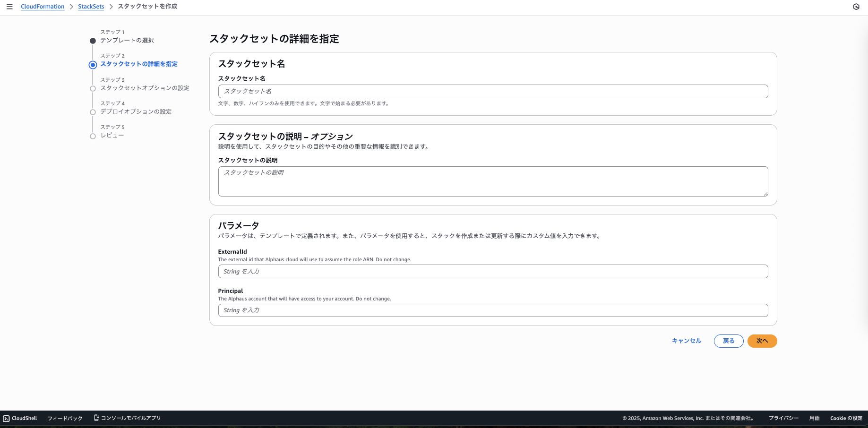This screenshot has width=868, height=428.
Task: Send feedback using フィードバック in the footer
Action: (65, 418)
